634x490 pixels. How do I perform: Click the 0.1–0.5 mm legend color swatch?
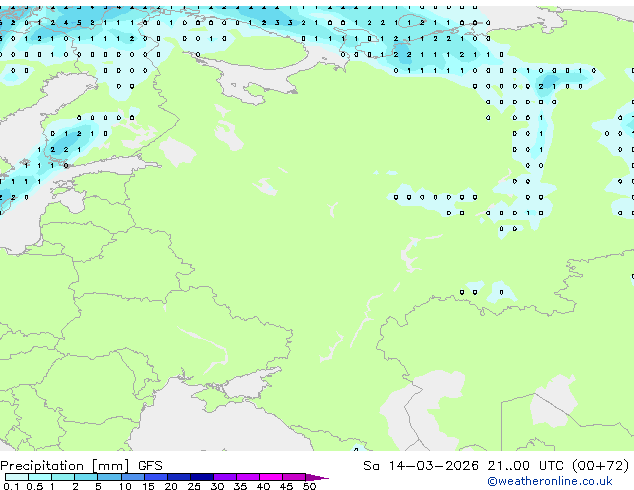tap(17, 477)
